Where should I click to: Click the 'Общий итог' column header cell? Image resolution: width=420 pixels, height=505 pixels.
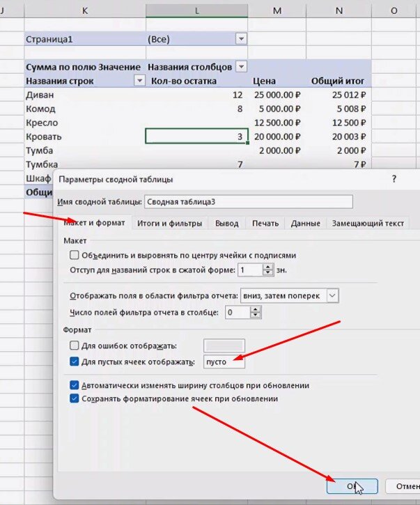pos(339,81)
